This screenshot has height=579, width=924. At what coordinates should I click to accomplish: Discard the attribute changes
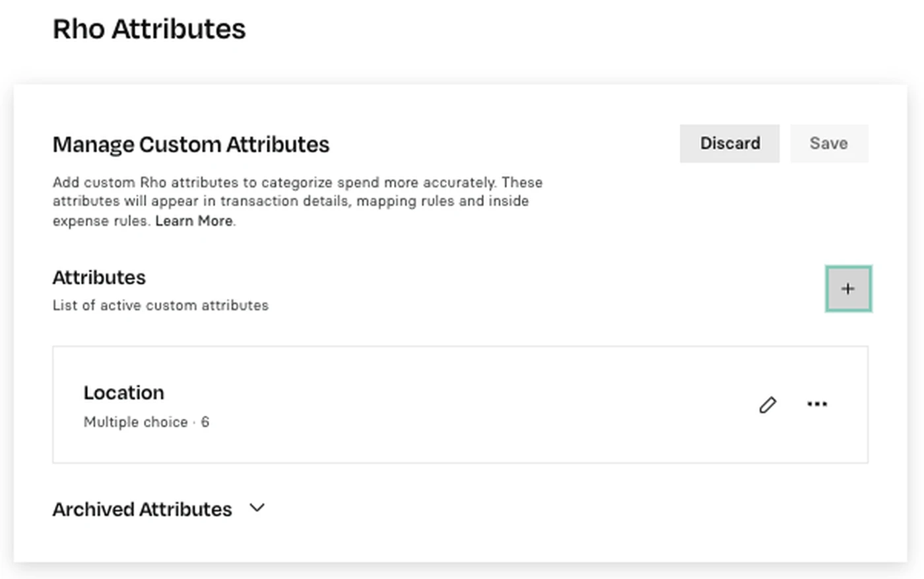coord(729,143)
